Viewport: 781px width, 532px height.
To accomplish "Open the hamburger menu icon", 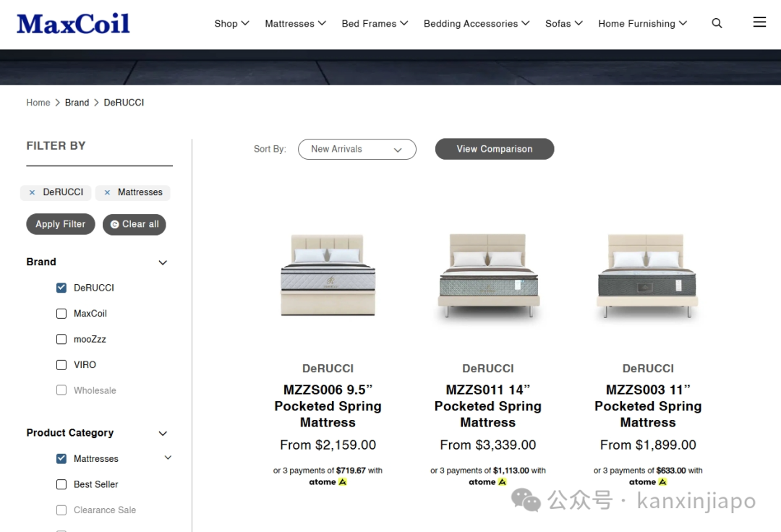I will [x=759, y=22].
